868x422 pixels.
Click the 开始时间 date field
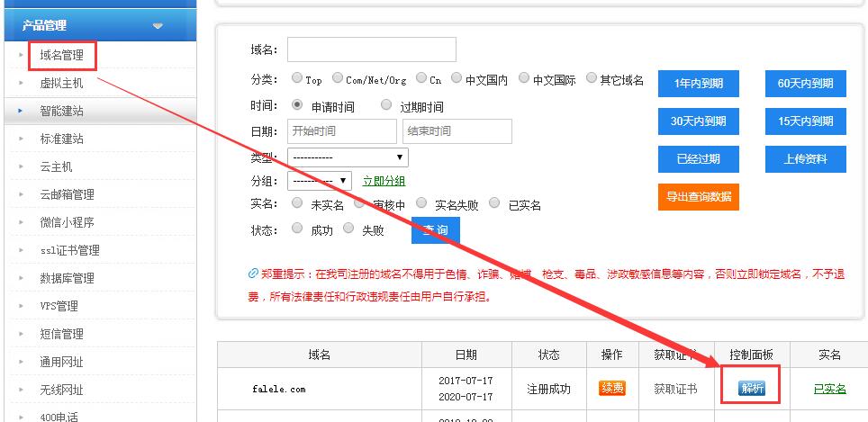pyautogui.click(x=341, y=131)
